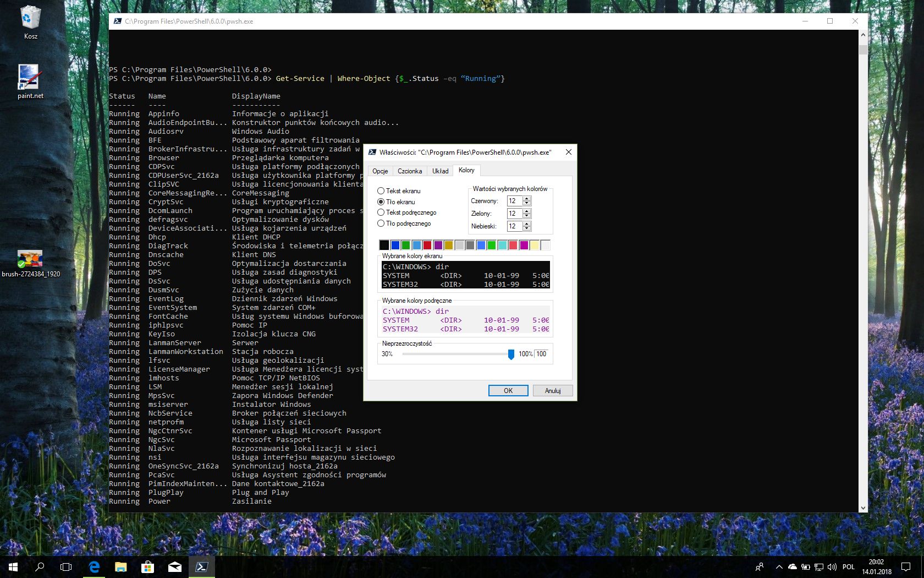Pick the dark gray color swatch
Viewport: 924px width, 578px height.
click(470, 245)
